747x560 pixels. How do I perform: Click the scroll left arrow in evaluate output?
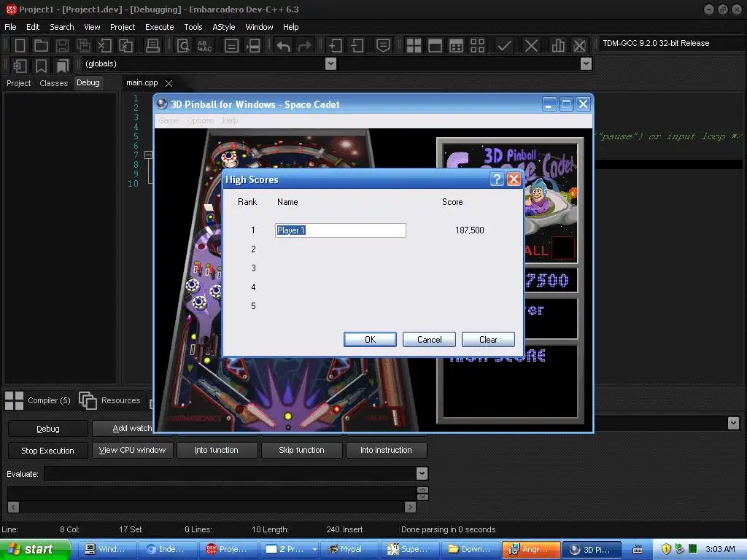[x=13, y=507]
